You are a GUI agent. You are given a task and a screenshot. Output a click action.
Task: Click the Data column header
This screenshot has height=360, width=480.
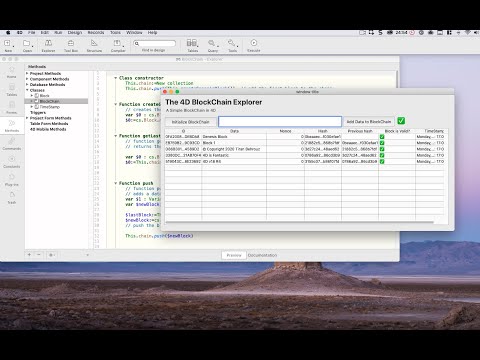coord(234,131)
